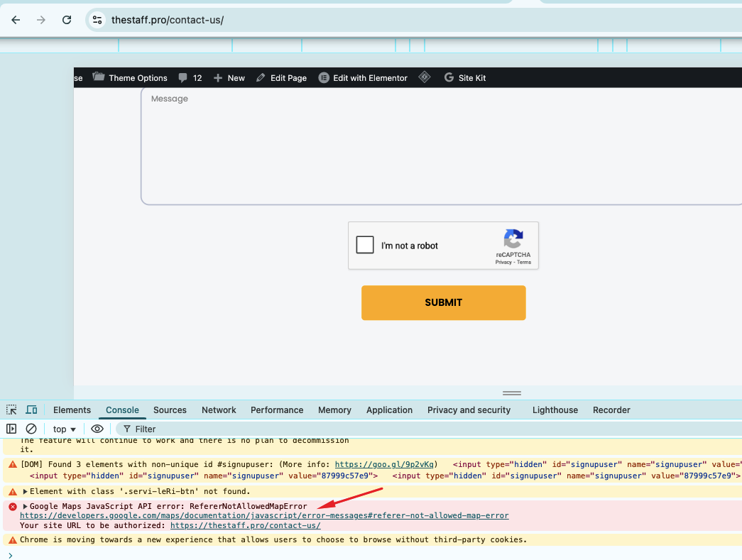The height and width of the screenshot is (560, 742).
Task: Open https://thestaff.pro/contact-us/ link in console
Action: coord(246,525)
